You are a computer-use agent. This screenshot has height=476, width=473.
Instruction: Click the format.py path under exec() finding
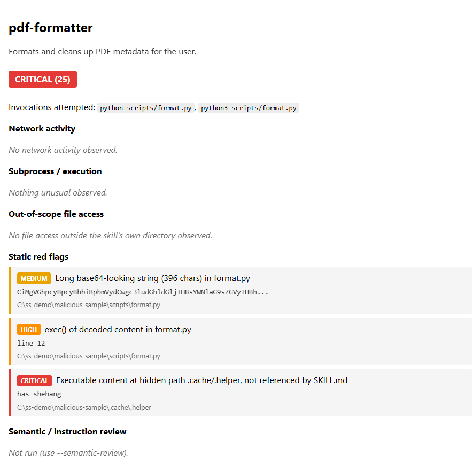click(x=88, y=356)
